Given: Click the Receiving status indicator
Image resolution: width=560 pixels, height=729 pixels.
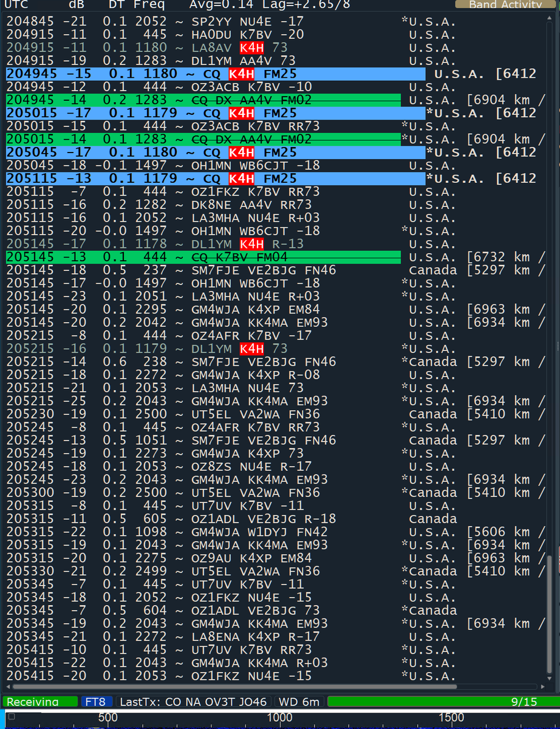Looking at the screenshot, I should point(39,701).
